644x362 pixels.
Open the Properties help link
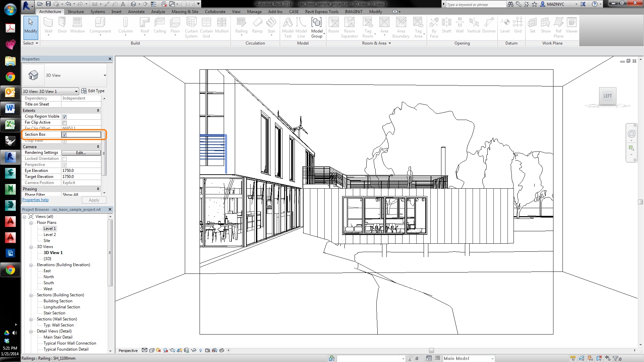(x=35, y=200)
